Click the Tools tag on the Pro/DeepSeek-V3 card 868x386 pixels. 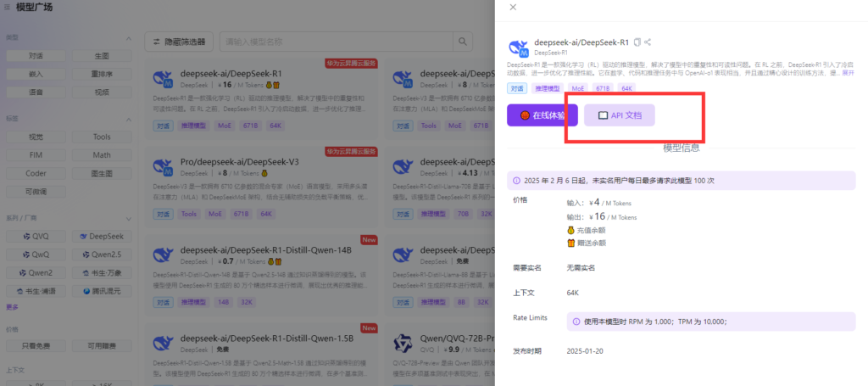(189, 214)
